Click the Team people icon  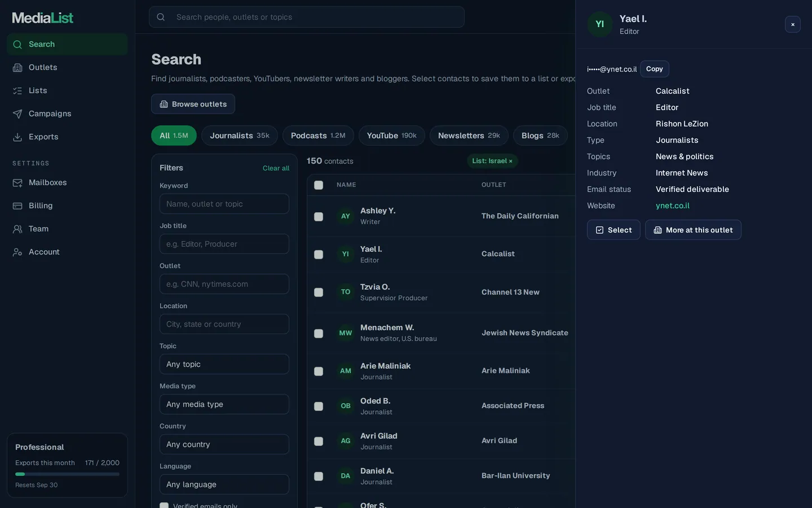coord(17,229)
